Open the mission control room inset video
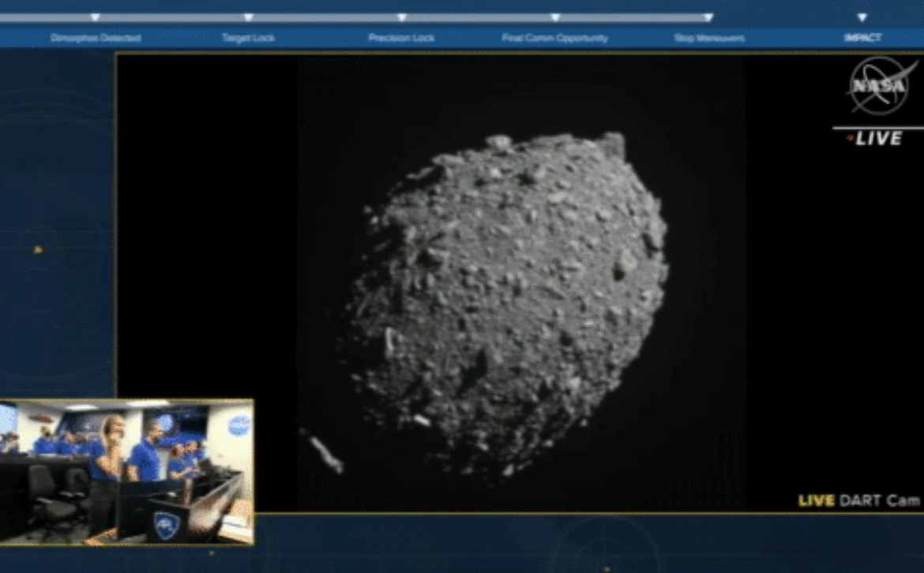Screen dimensions: 924x573 126,472
